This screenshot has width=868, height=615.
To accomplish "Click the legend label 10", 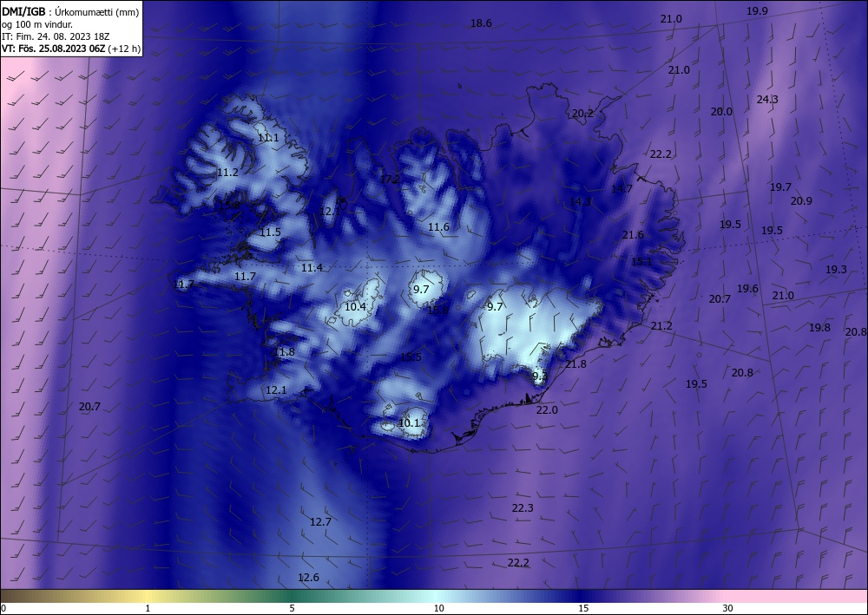I will point(438,608).
